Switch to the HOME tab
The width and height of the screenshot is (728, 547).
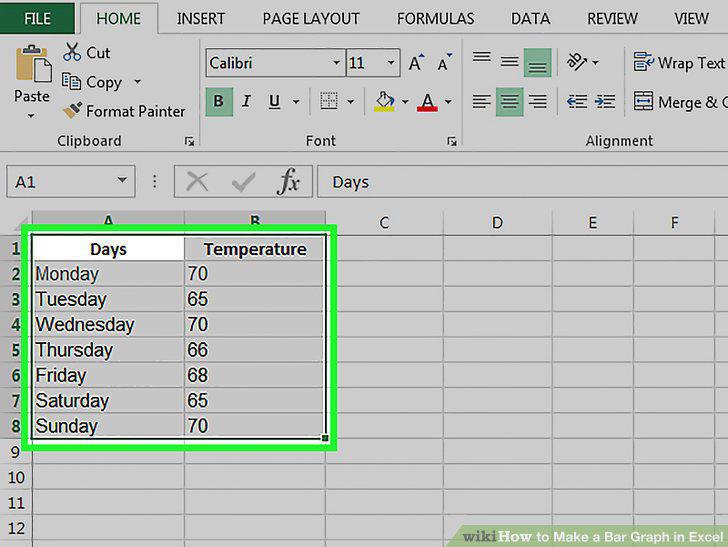pyautogui.click(x=118, y=18)
